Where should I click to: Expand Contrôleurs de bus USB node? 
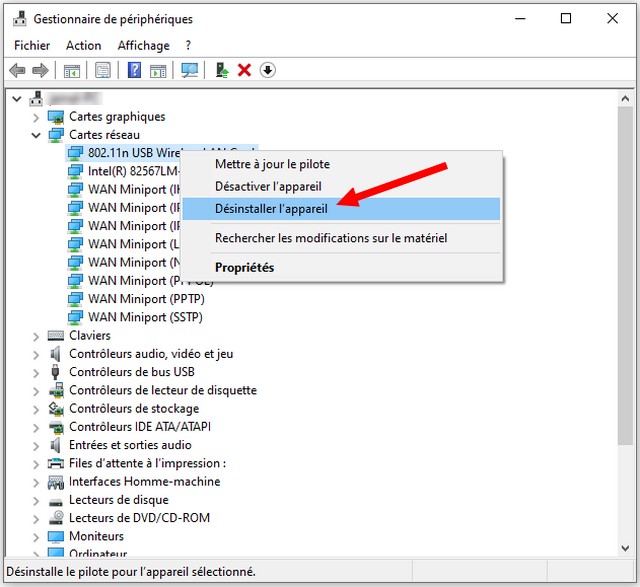click(x=36, y=372)
